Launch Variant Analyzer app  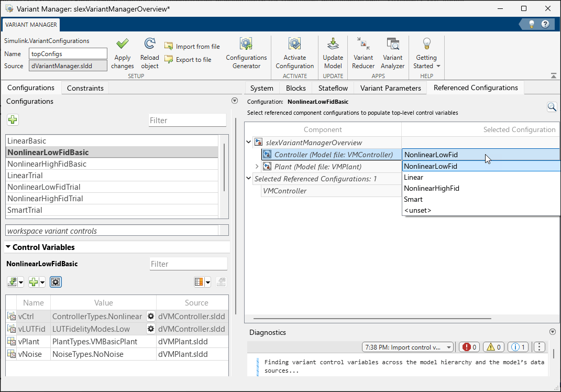392,53
